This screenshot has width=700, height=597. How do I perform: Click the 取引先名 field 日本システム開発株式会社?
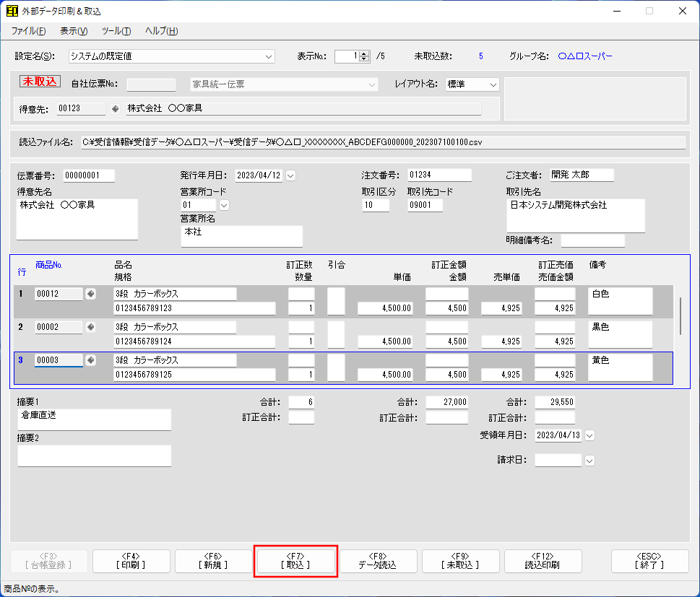[x=576, y=216]
